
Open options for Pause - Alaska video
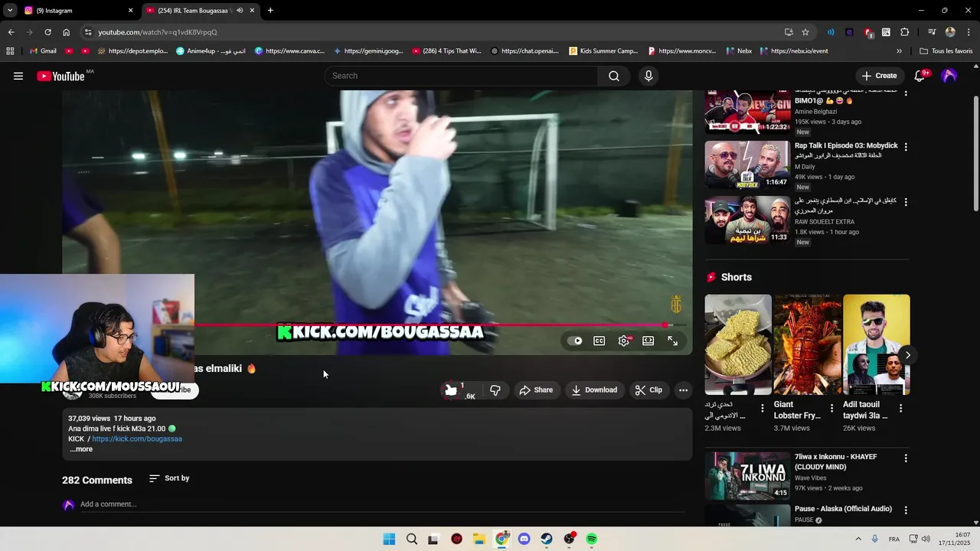pyautogui.click(x=906, y=510)
